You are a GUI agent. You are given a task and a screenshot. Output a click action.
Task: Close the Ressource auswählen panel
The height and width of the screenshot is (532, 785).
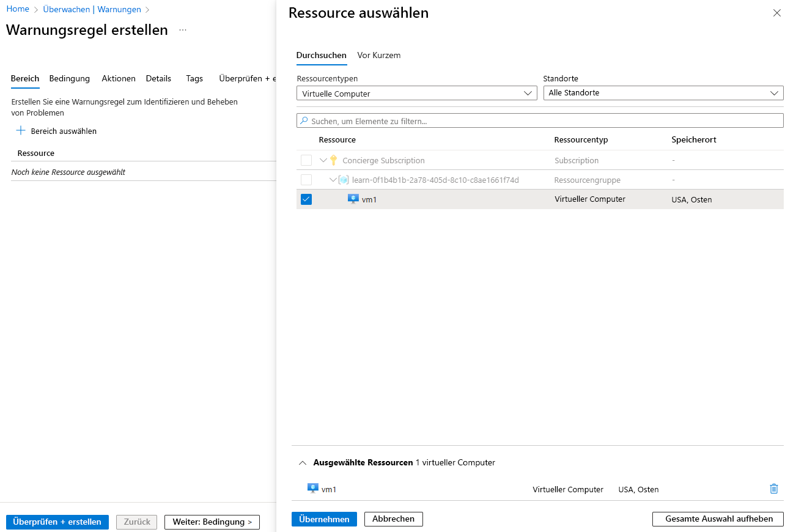[x=776, y=13]
